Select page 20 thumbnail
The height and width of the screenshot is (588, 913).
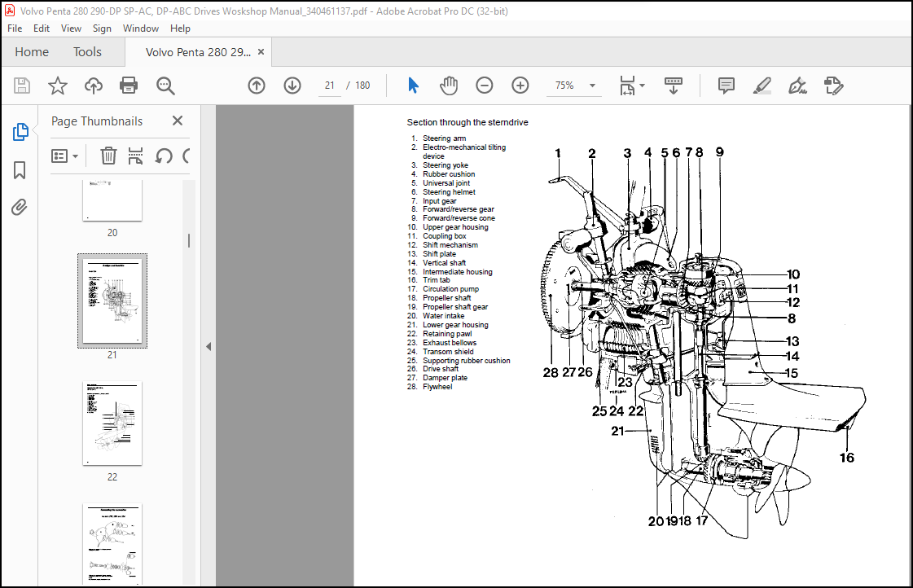[x=112, y=200]
